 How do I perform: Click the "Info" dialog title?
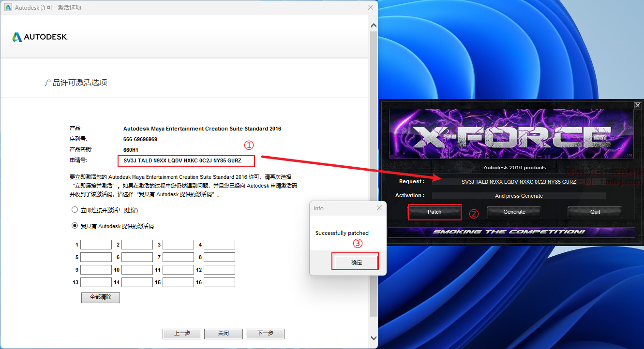[x=318, y=208]
